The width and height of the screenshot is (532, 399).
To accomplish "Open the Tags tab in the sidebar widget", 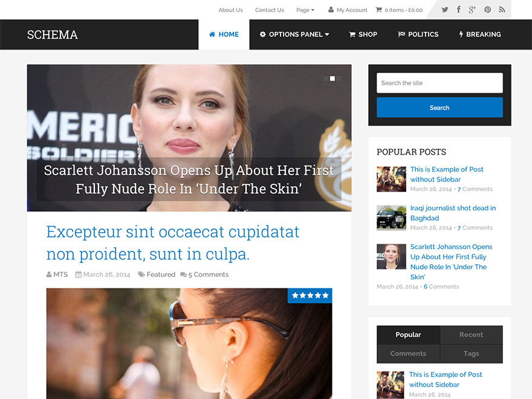I will click(x=471, y=353).
